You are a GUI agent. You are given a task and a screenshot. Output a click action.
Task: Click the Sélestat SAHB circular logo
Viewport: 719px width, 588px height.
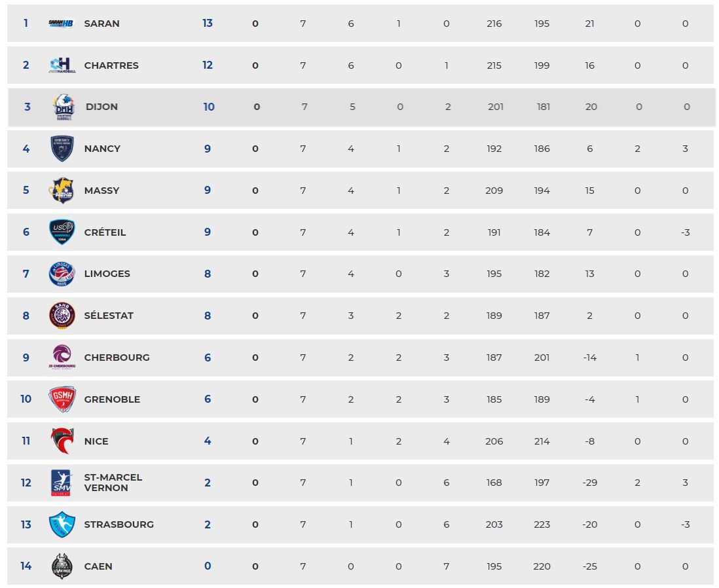point(62,316)
